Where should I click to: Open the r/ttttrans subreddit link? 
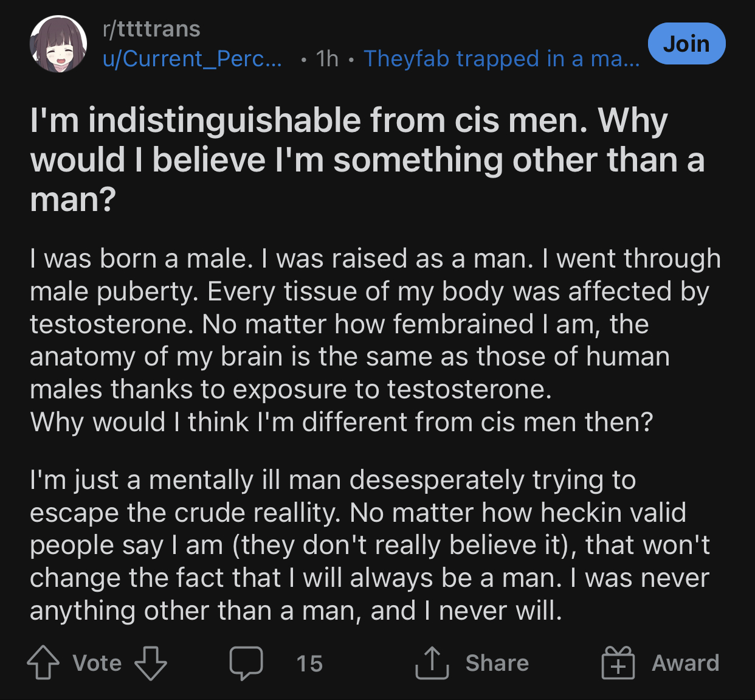click(151, 29)
